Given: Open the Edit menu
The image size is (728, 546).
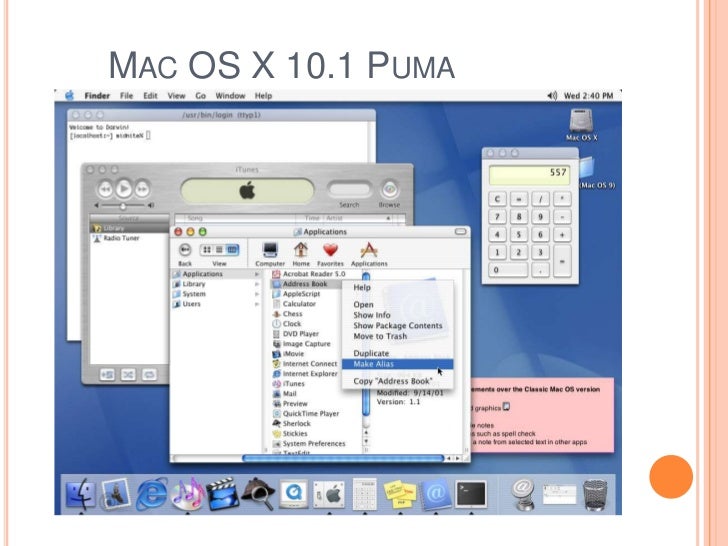Looking at the screenshot, I should tap(150, 96).
